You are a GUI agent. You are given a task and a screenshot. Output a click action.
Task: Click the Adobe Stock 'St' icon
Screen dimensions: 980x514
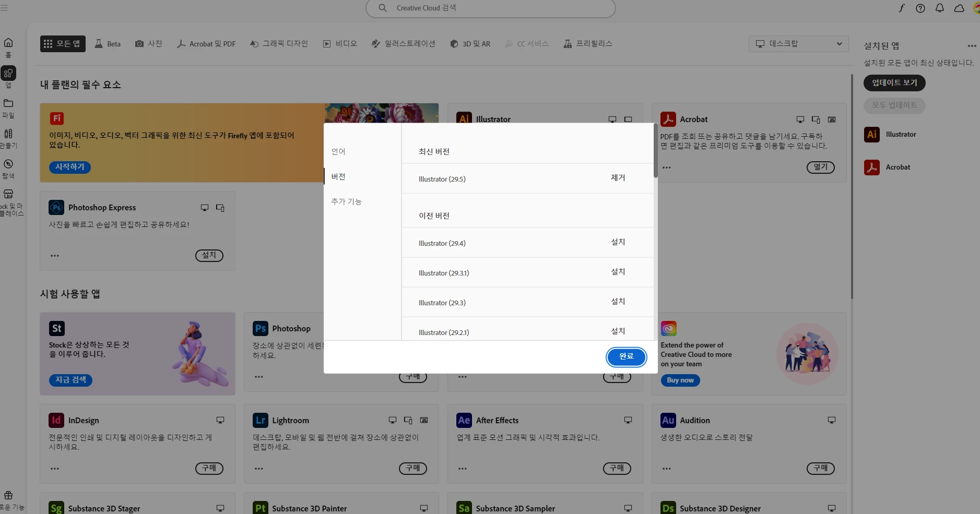point(57,328)
